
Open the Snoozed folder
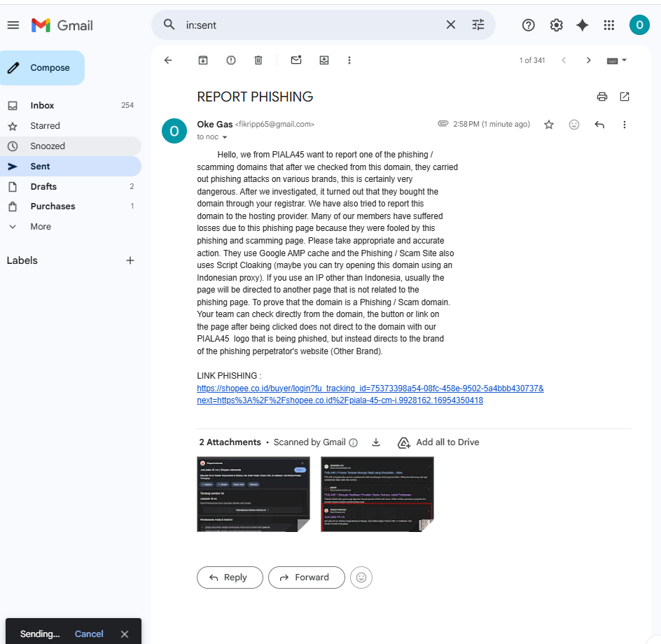pos(71,146)
